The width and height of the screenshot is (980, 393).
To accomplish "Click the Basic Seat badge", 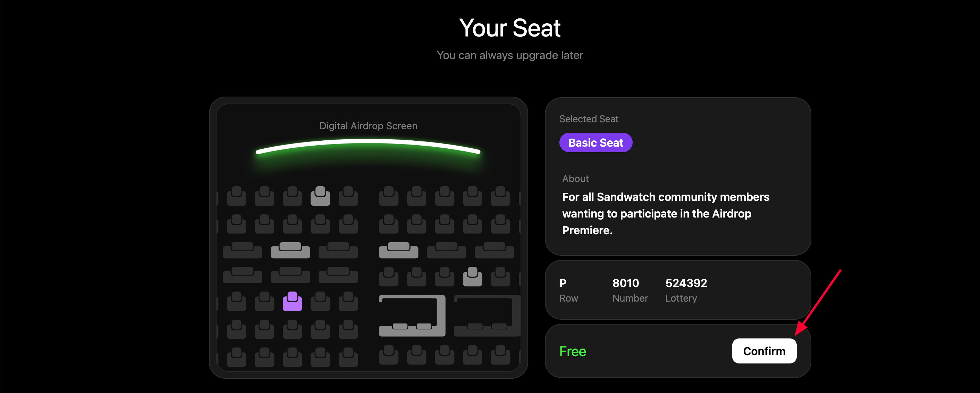I will (595, 143).
